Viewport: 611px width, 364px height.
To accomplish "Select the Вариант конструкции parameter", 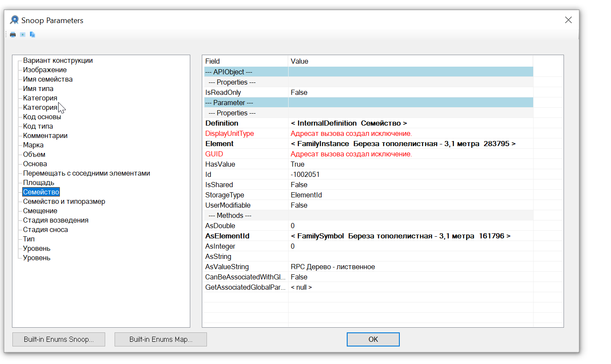I will click(58, 61).
